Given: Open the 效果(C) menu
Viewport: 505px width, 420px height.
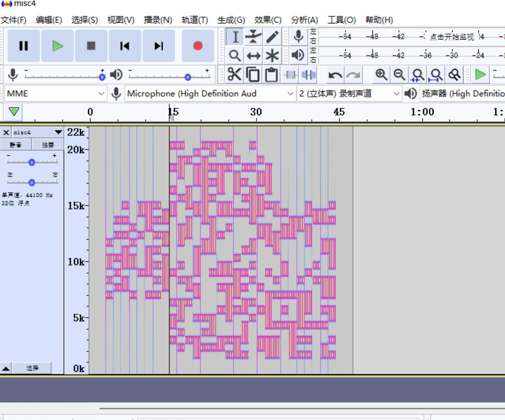Looking at the screenshot, I should point(267,20).
